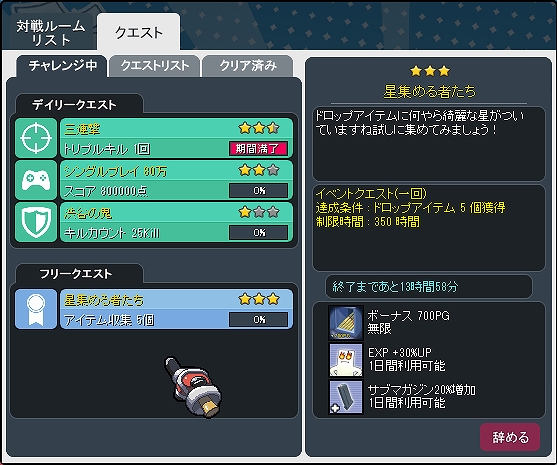This screenshot has width=557, height=465.
Task: Select the 三連撃 daily quest row
Action: (154, 138)
